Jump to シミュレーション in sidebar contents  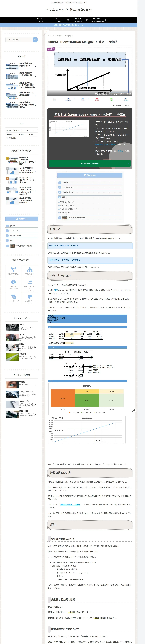[x=15, y=231]
